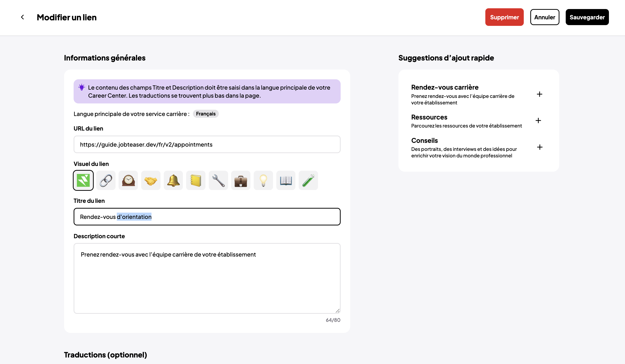Choose the golden bell icon visual
This screenshot has height=364, width=625.
[x=173, y=180]
